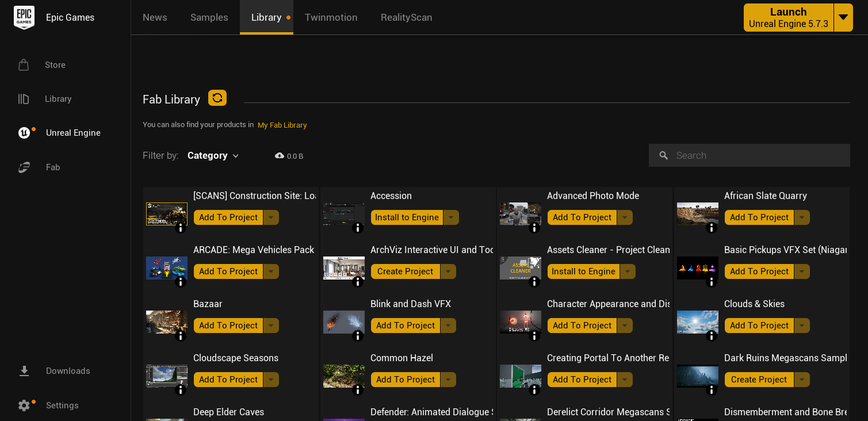Open the RealityScan tab
This screenshot has width=868, height=421.
(407, 17)
